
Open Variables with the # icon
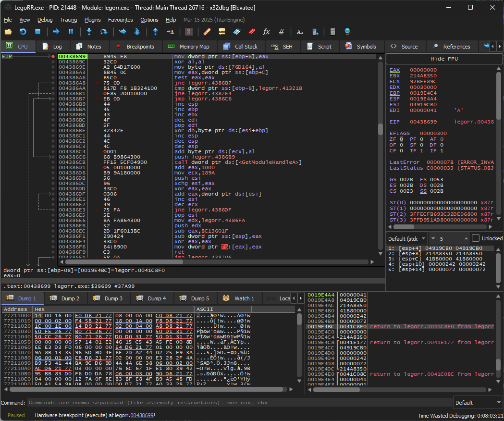(x=282, y=32)
